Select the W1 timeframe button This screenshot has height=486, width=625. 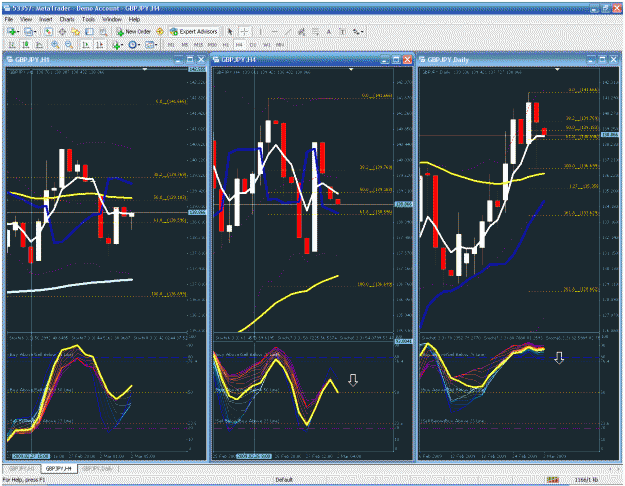pyautogui.click(x=266, y=45)
